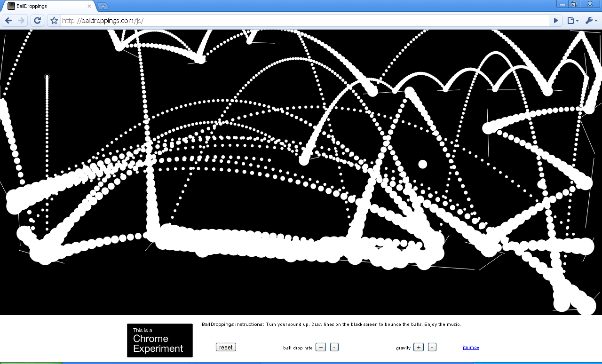The height and width of the screenshot is (364, 602).
Task: Open the jtnimoy link
Action: (x=471, y=348)
